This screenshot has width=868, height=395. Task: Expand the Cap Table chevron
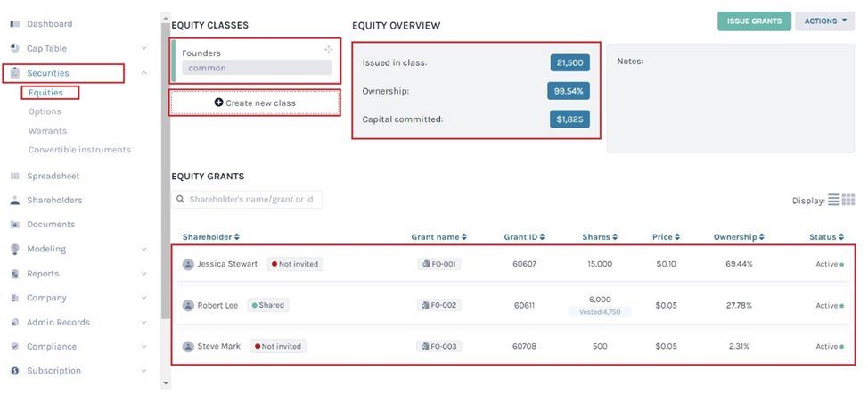(x=144, y=48)
